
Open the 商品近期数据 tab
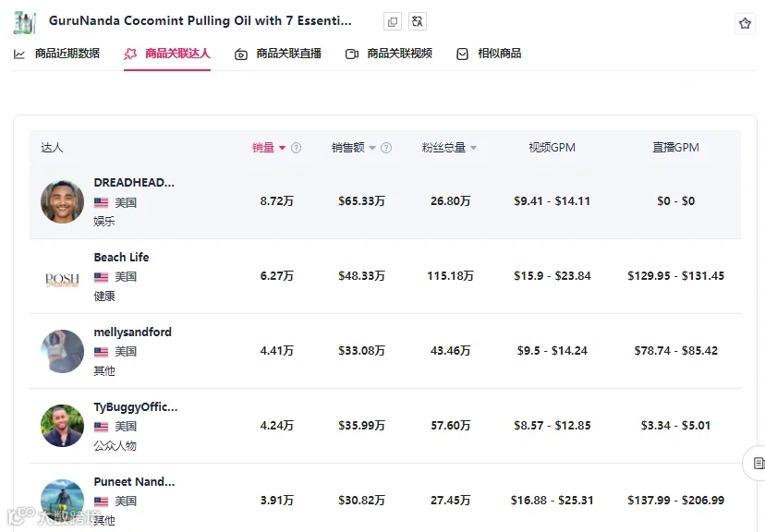pos(56,54)
